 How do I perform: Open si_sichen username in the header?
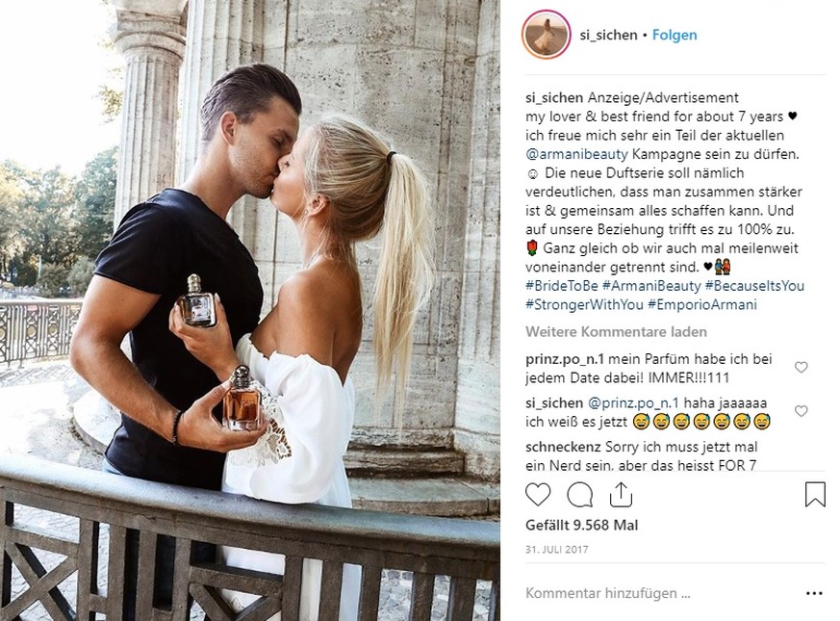click(608, 35)
